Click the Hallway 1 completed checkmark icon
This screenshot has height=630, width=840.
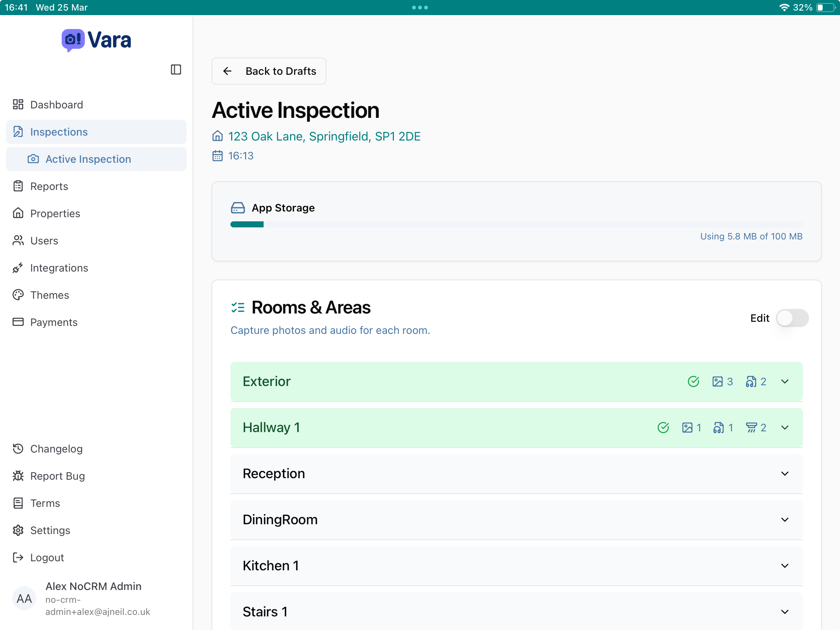[x=663, y=428]
